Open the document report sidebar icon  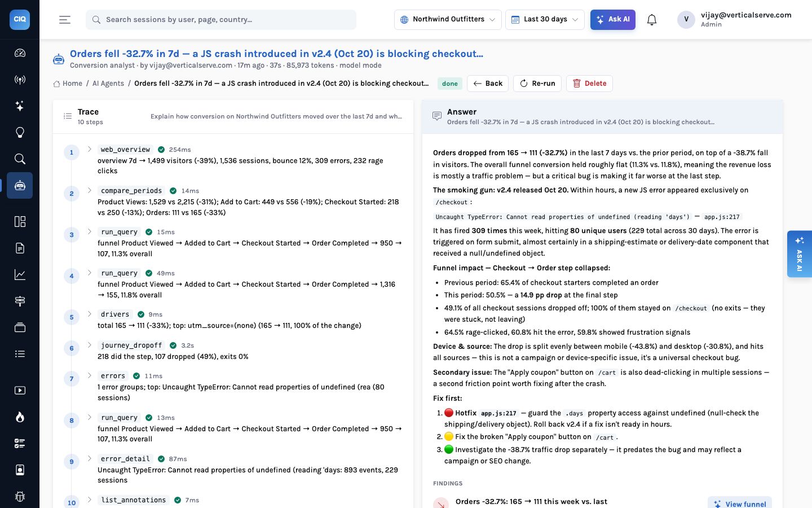tap(20, 248)
